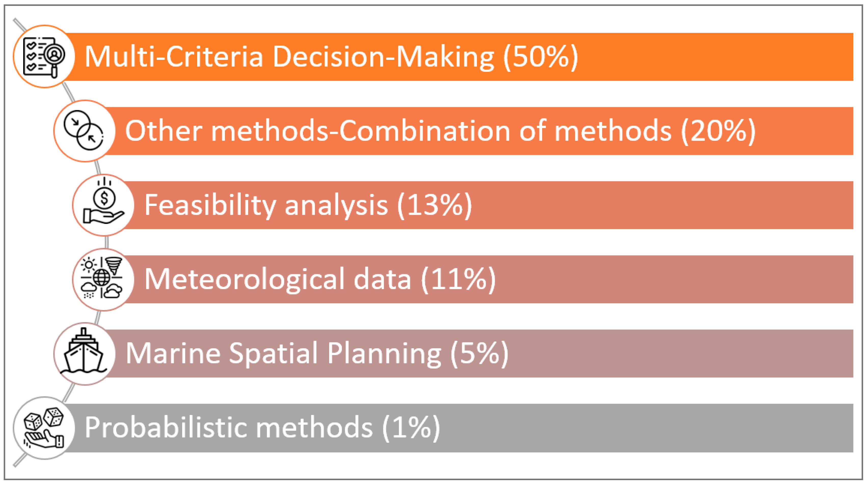
Task: Click the Multi-Criteria Decision-Making label
Action: coord(289,57)
